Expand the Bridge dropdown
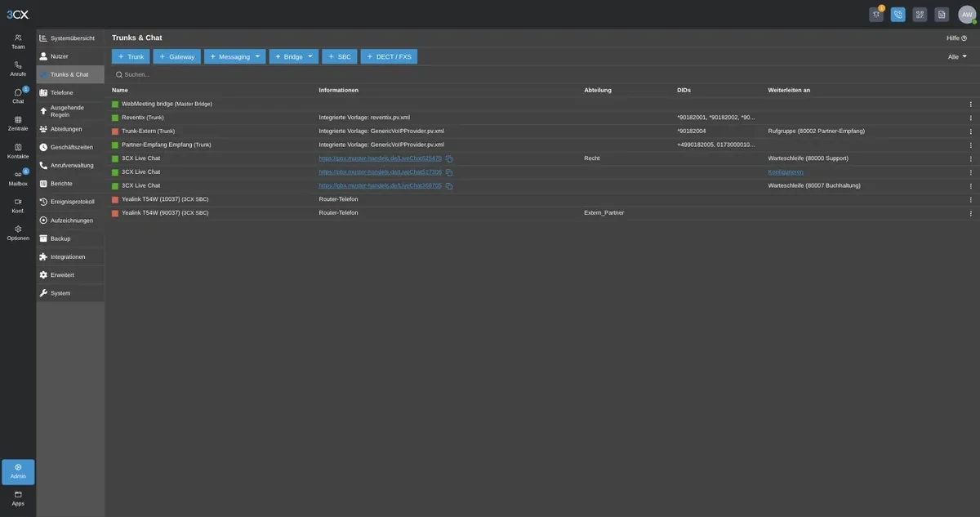Screen dimensions: 980x517 pyautogui.click(x=310, y=56)
